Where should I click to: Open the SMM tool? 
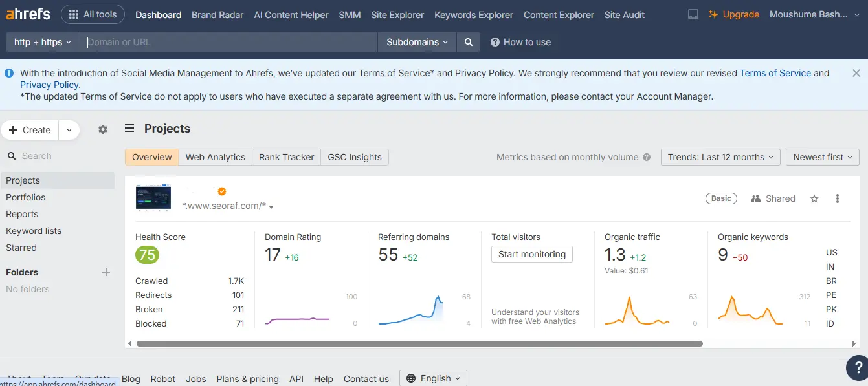tap(350, 14)
